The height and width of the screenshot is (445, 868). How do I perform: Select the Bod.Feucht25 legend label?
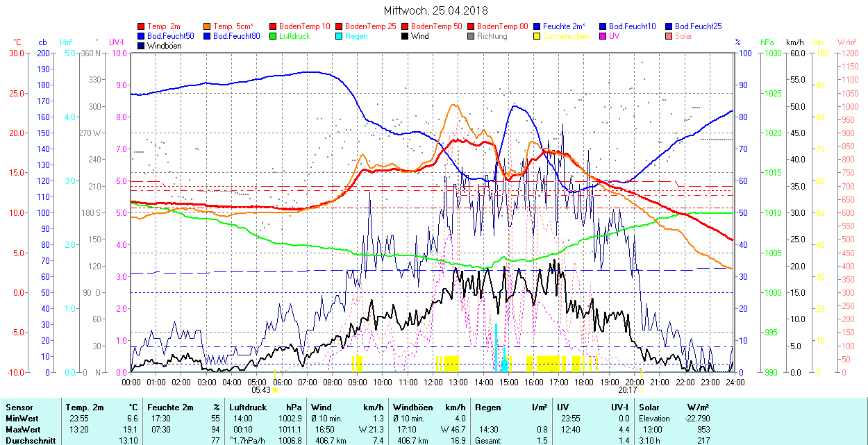[x=698, y=26]
